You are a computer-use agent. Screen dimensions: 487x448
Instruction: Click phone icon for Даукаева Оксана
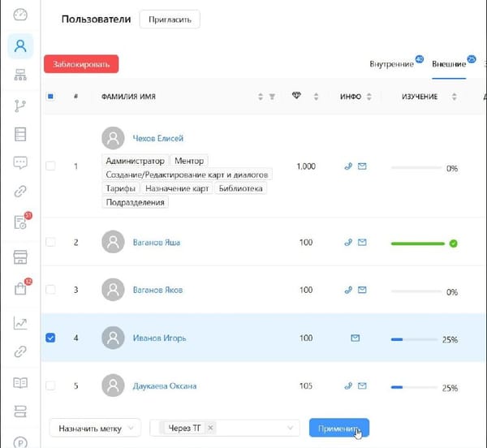(x=348, y=386)
